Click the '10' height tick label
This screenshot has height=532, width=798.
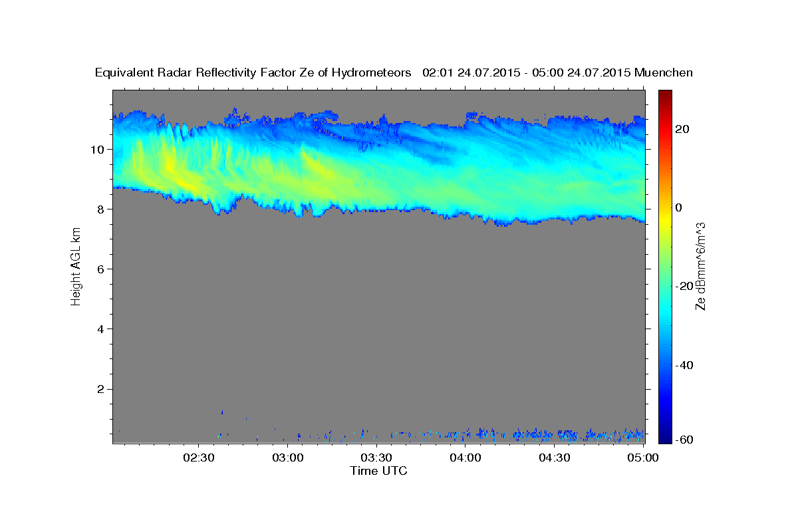97,149
